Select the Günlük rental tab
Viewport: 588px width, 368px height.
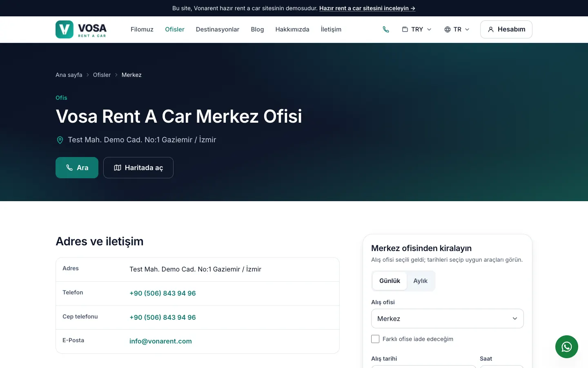click(x=390, y=281)
